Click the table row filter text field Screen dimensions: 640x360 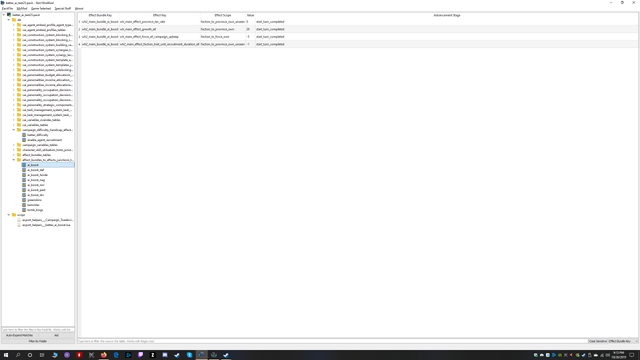[x=333, y=341]
